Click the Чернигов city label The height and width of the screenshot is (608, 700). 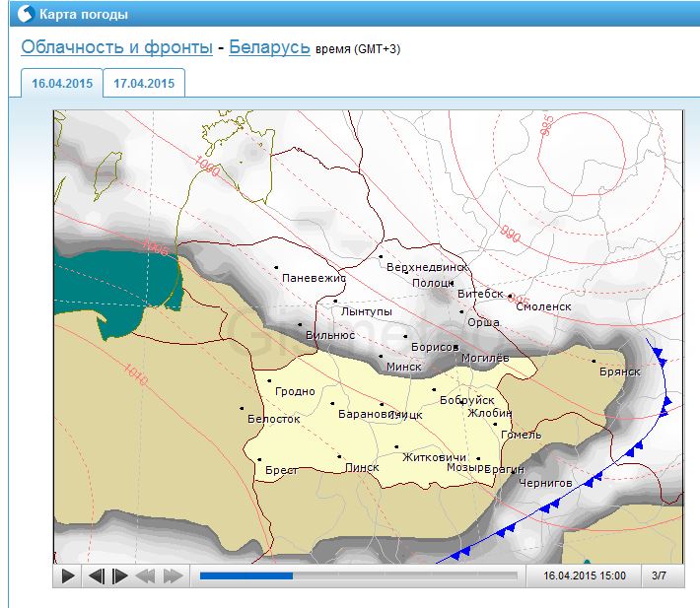[x=545, y=483]
